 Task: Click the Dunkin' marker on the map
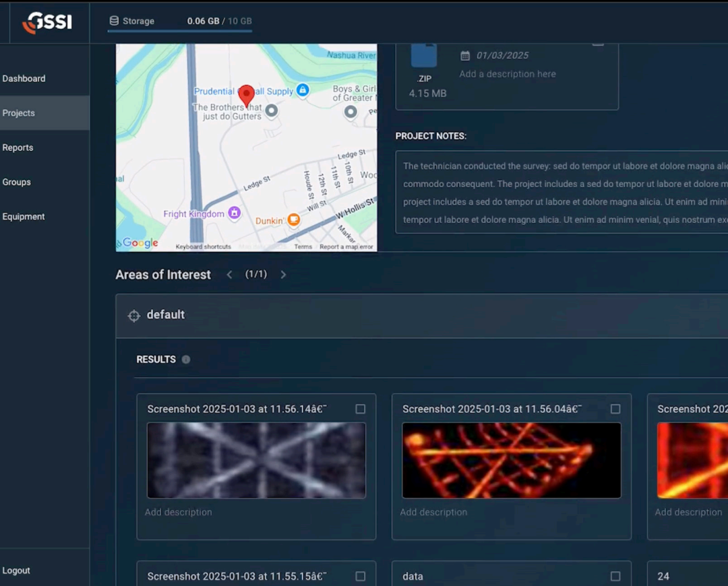pos(293,220)
